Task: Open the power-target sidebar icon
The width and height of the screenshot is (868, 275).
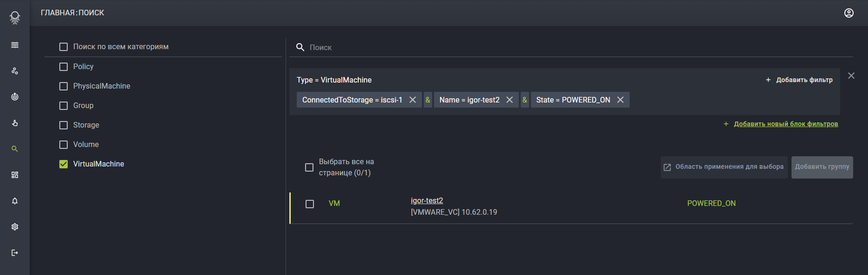Action: click(x=15, y=97)
